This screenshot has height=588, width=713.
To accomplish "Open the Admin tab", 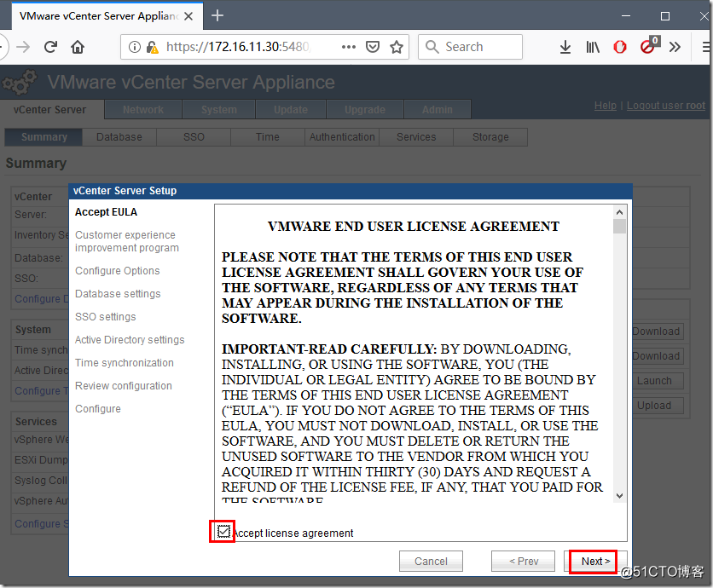I will click(x=437, y=110).
